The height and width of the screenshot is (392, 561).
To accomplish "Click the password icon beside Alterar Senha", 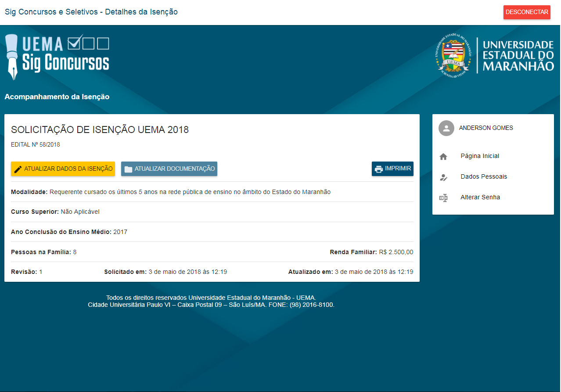I will (x=443, y=198).
